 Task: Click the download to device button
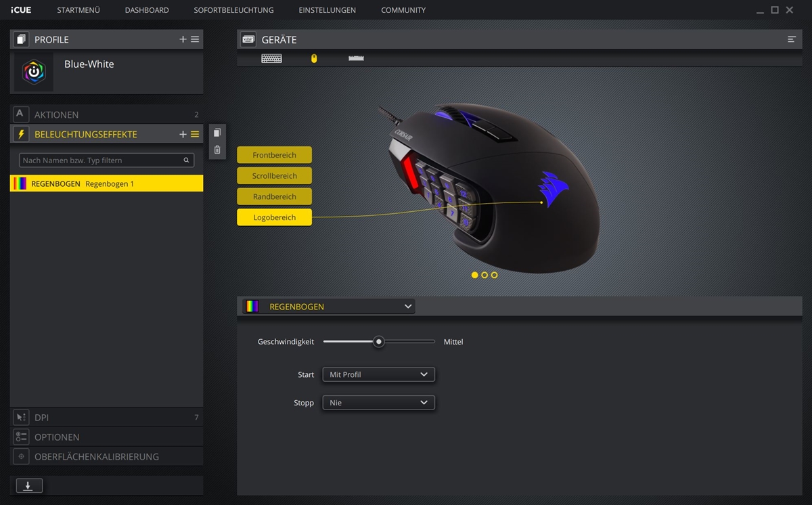coord(29,485)
